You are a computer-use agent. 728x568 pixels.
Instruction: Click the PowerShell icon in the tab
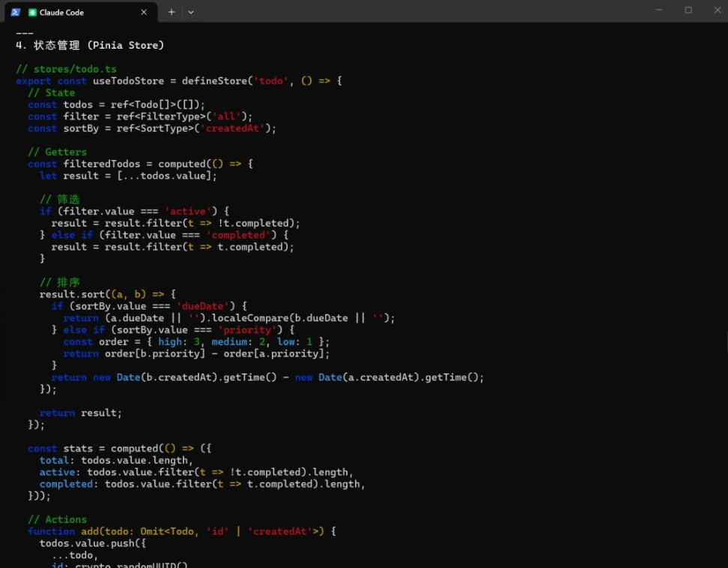(x=16, y=13)
